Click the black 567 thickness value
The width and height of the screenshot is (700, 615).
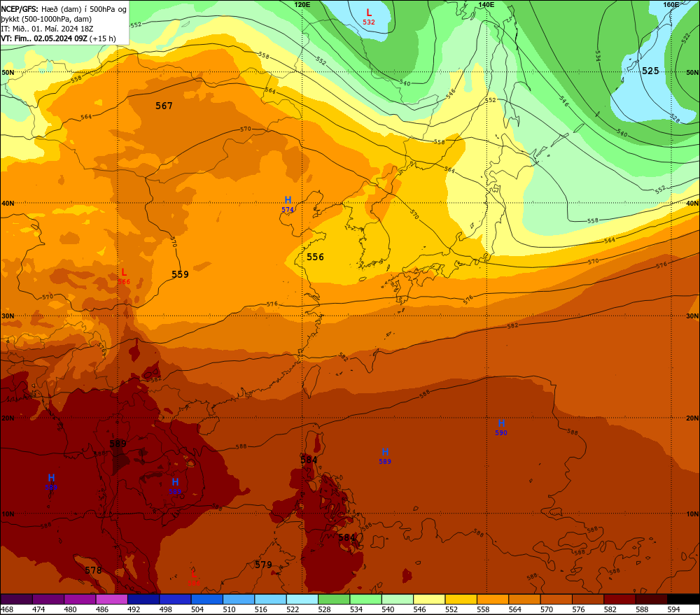tap(164, 106)
